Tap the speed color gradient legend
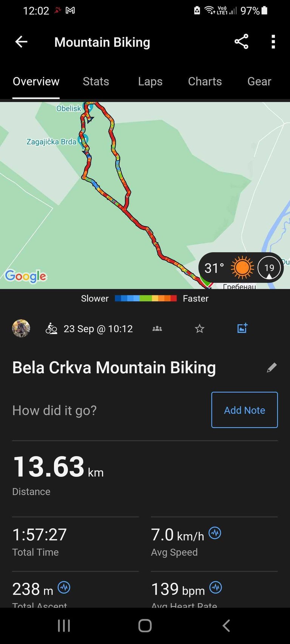This screenshot has height=644, width=290. coord(145,298)
